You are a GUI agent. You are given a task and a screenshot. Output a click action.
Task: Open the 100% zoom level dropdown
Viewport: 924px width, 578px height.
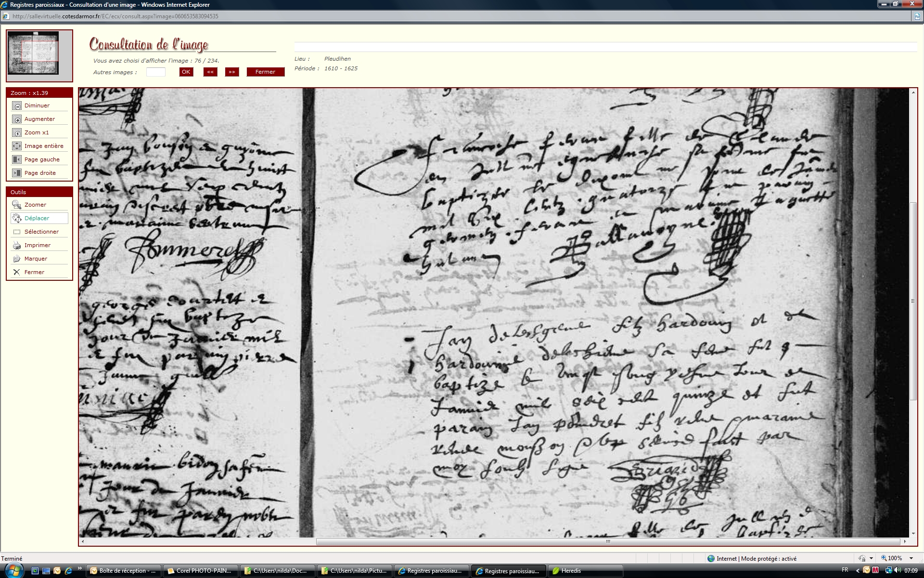(911, 558)
